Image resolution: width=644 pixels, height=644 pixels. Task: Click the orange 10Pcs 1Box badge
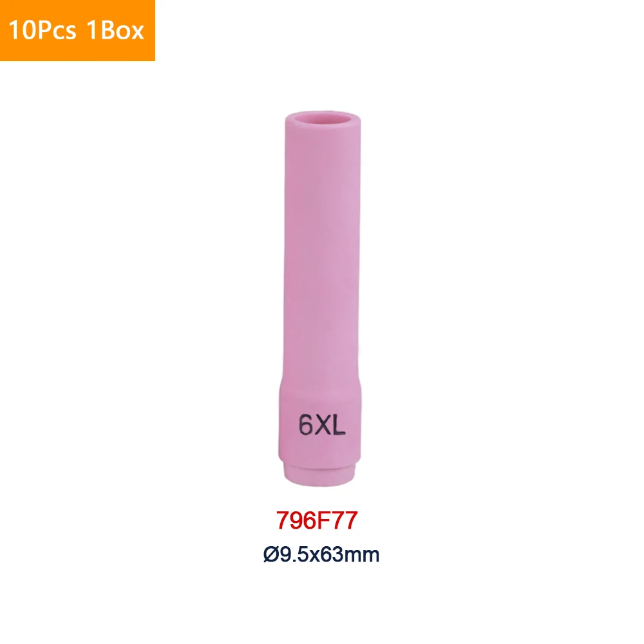(77, 30)
